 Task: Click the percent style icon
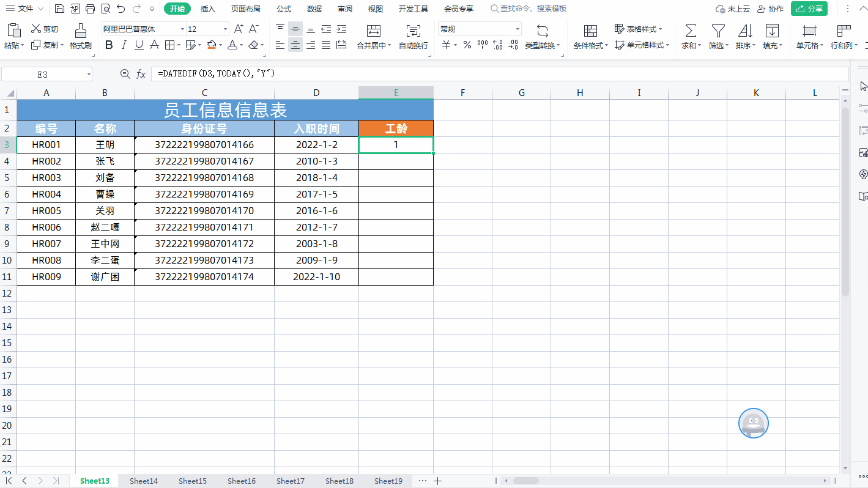point(467,45)
